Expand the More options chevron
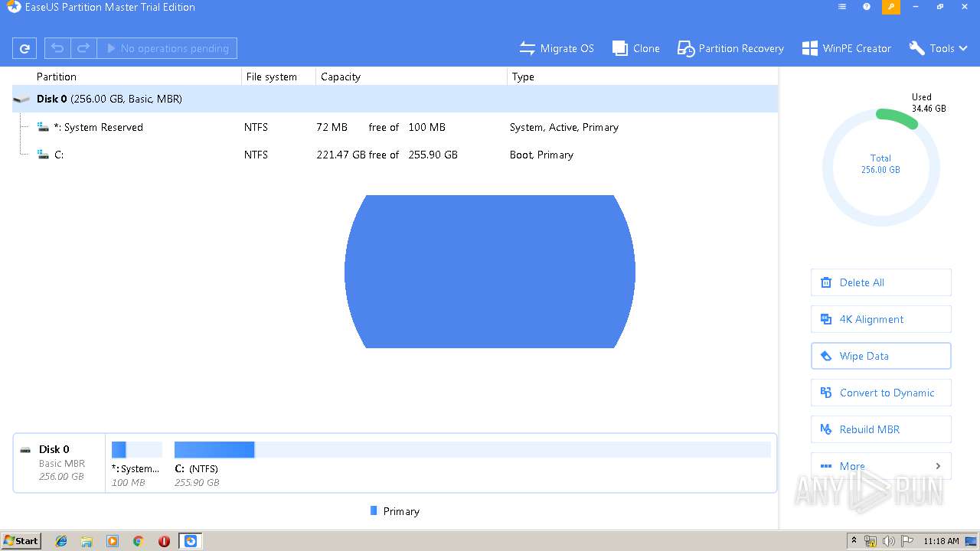 (938, 466)
